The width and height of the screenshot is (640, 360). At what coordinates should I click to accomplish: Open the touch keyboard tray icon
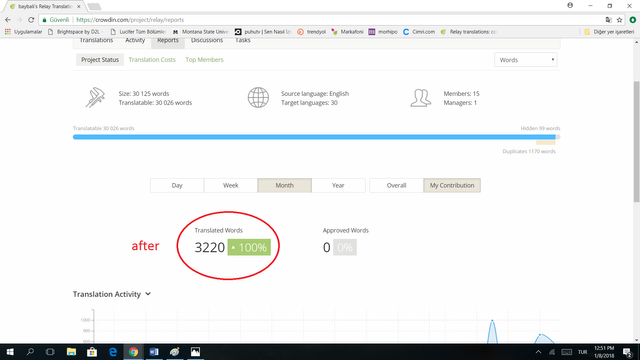567,352
